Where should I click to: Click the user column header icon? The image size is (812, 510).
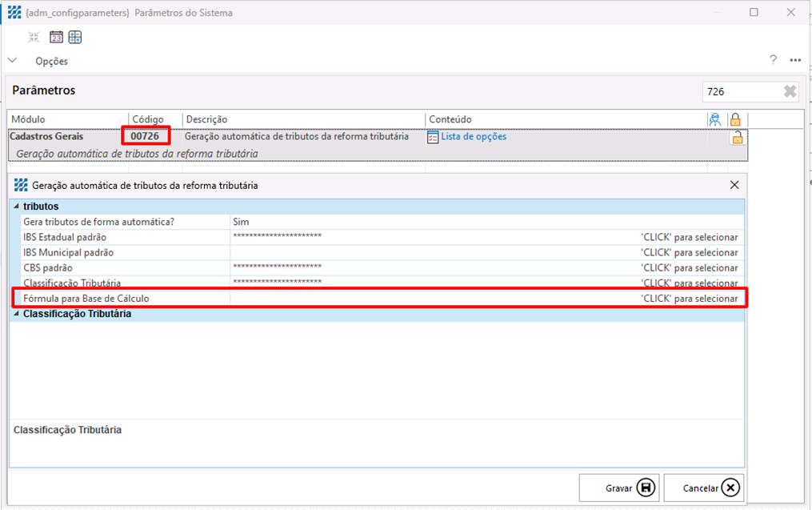tap(714, 119)
